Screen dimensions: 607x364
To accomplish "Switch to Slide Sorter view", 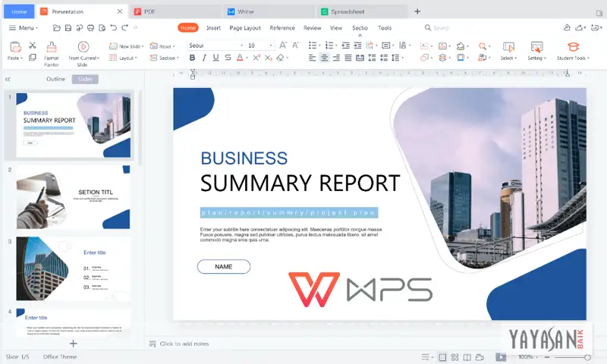I will pos(454,357).
